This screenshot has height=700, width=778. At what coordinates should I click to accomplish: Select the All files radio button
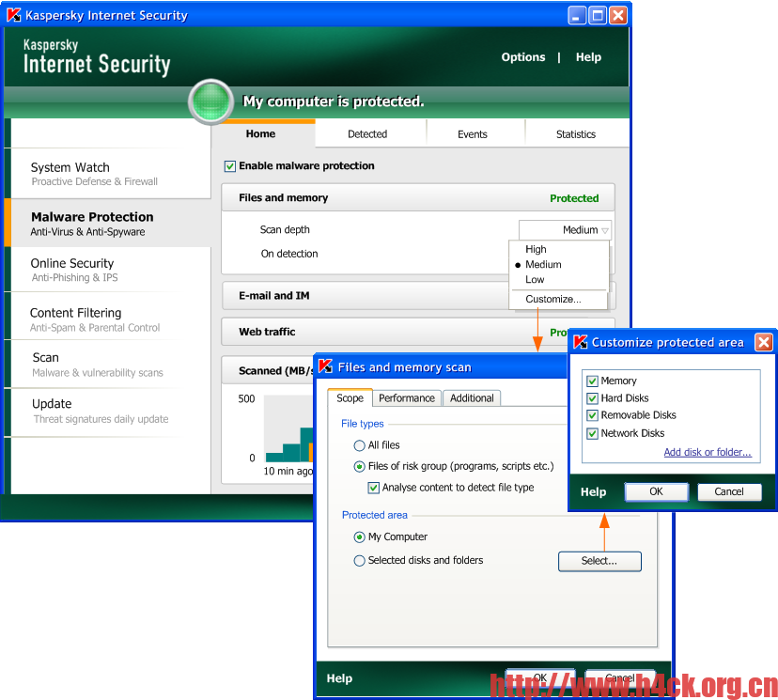pyautogui.click(x=359, y=445)
